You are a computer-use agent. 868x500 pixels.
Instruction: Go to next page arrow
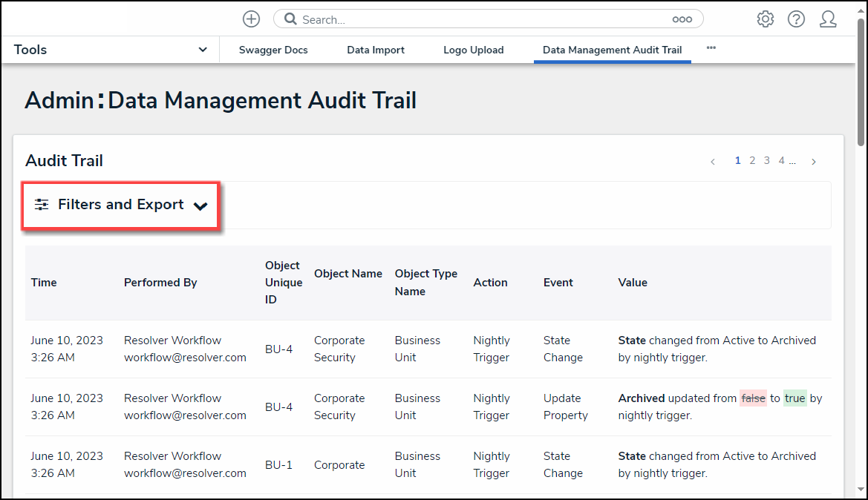tap(814, 162)
